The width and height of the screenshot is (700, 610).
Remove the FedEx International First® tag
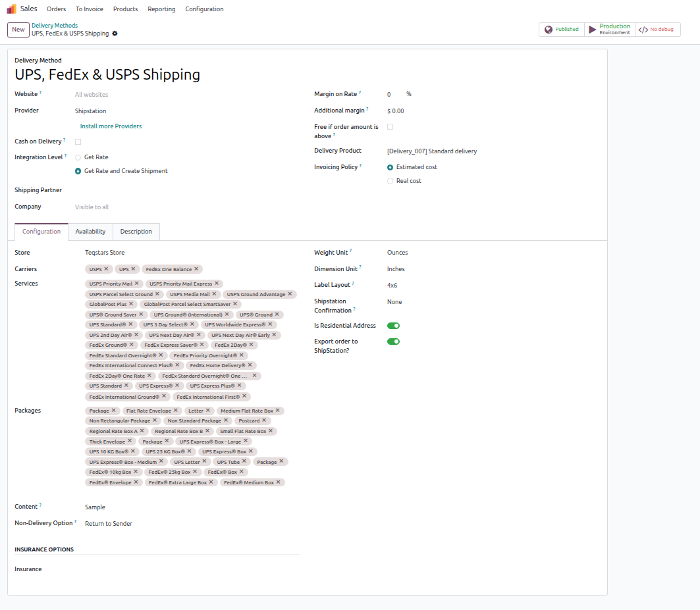244,396
